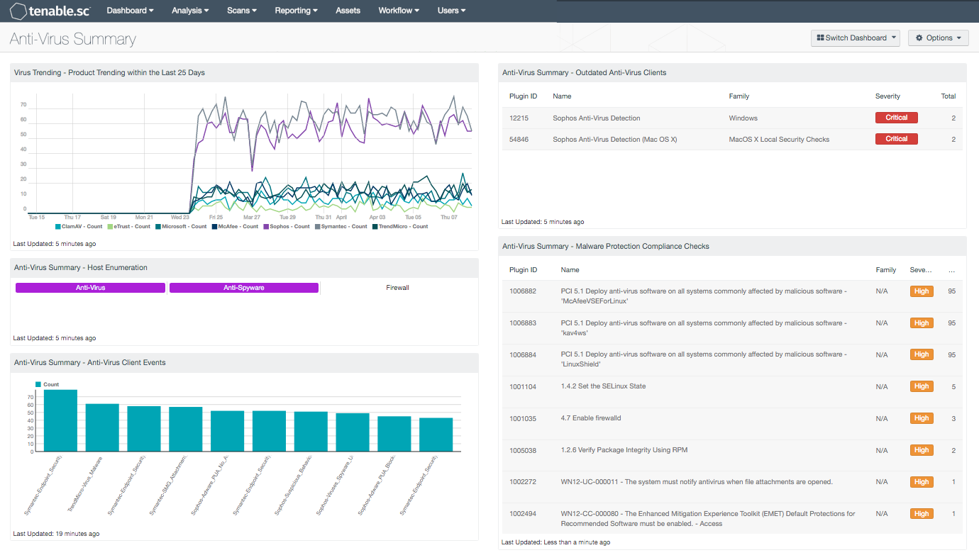Click Outdated Anti-Virus Clients panel header
979x560 pixels.
coord(732,72)
